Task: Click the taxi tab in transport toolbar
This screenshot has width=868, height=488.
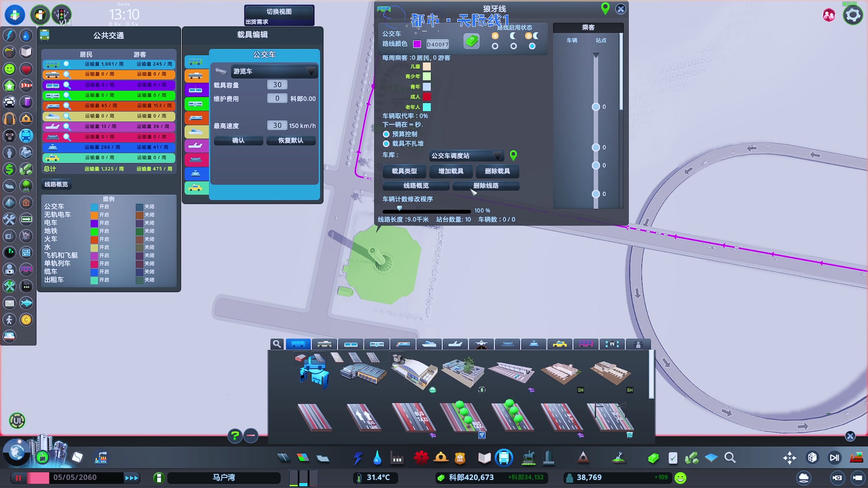Action: point(559,344)
